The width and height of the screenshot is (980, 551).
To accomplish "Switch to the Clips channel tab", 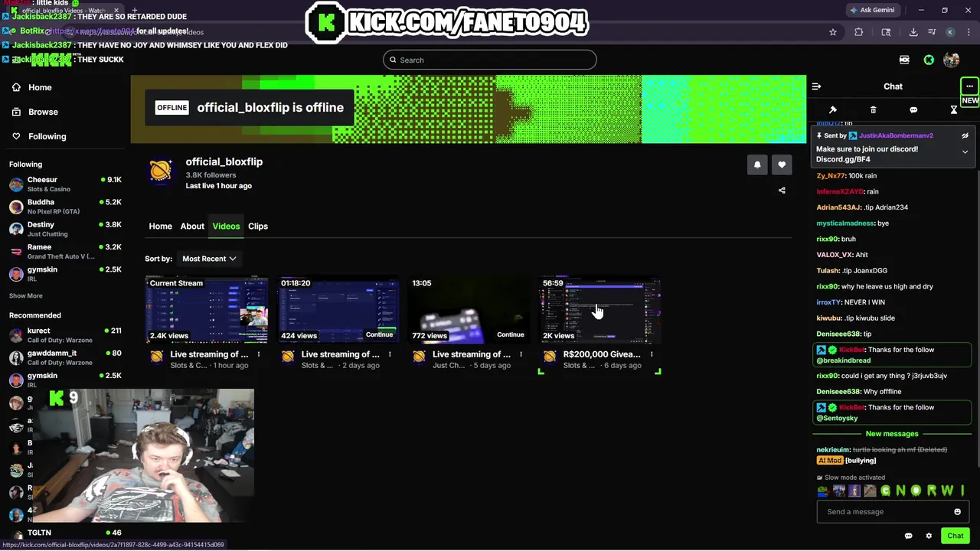I will [258, 226].
